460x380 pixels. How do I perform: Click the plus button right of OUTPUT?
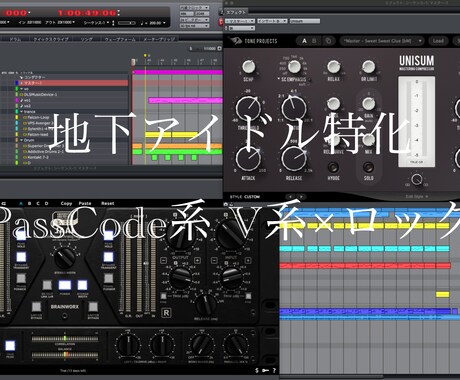[x=197, y=260]
